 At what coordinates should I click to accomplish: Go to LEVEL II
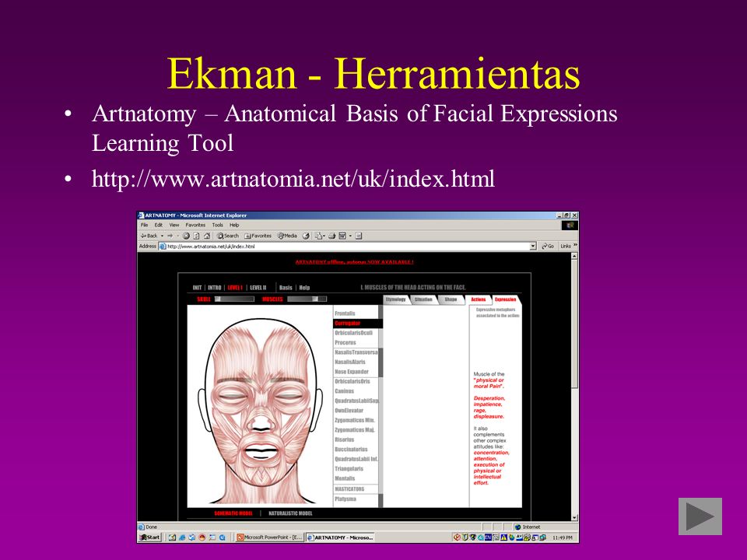click(x=258, y=288)
